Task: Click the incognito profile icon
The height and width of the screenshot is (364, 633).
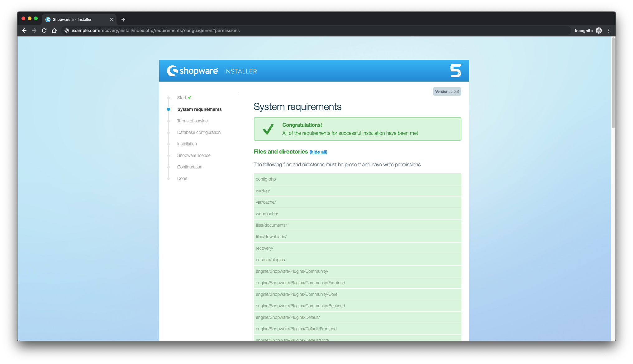Action: (598, 31)
